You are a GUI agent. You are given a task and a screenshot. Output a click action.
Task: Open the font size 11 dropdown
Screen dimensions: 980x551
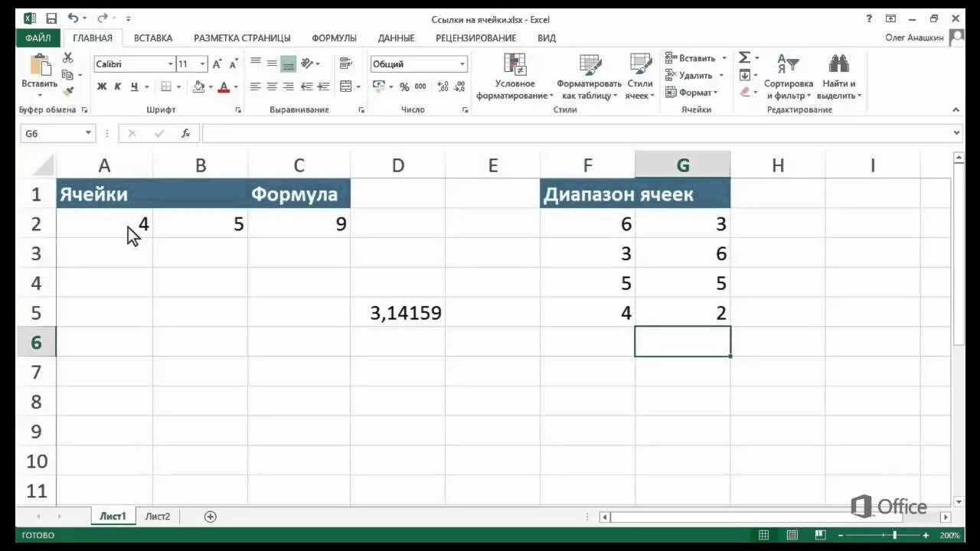click(x=203, y=64)
